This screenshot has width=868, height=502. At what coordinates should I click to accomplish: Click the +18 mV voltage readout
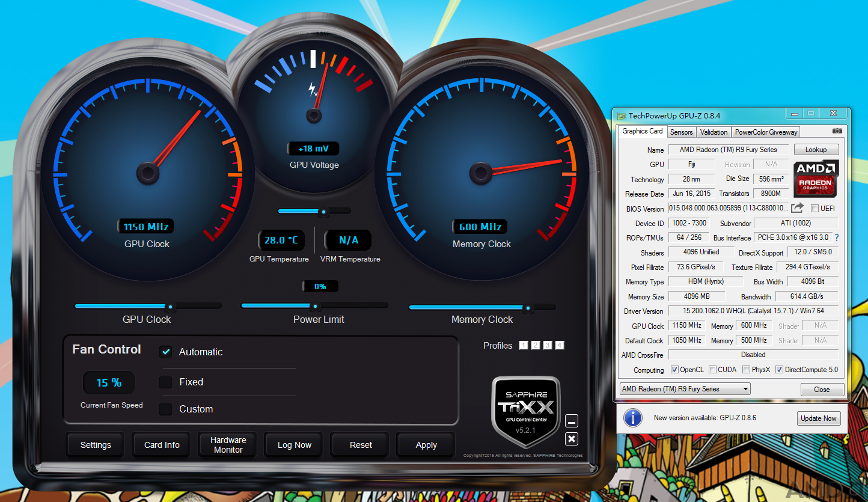coord(314,148)
